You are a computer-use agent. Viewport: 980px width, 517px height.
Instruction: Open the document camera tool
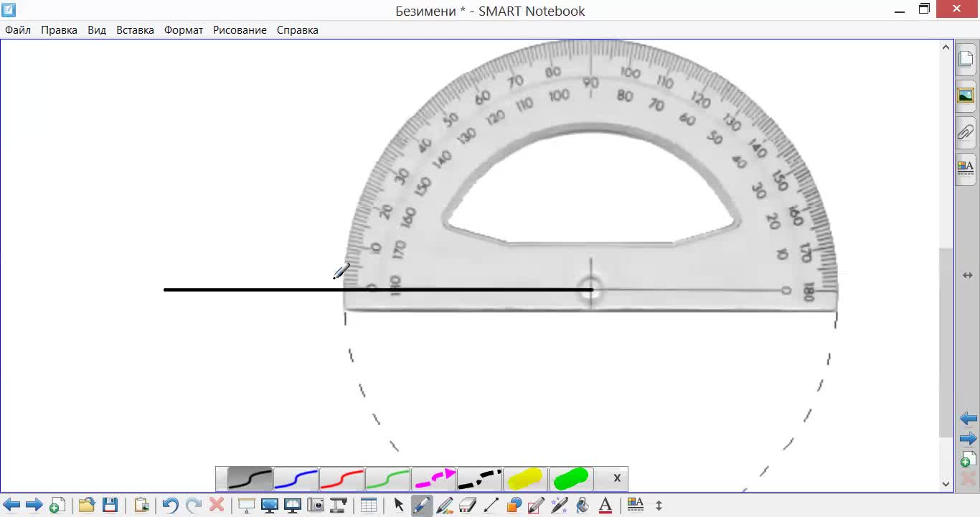(339, 505)
